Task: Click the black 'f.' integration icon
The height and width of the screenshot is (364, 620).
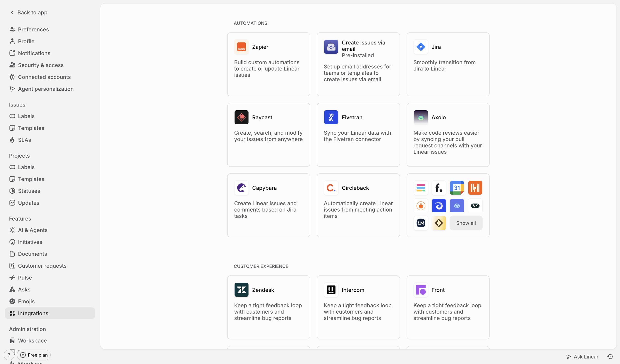Action: (439, 188)
